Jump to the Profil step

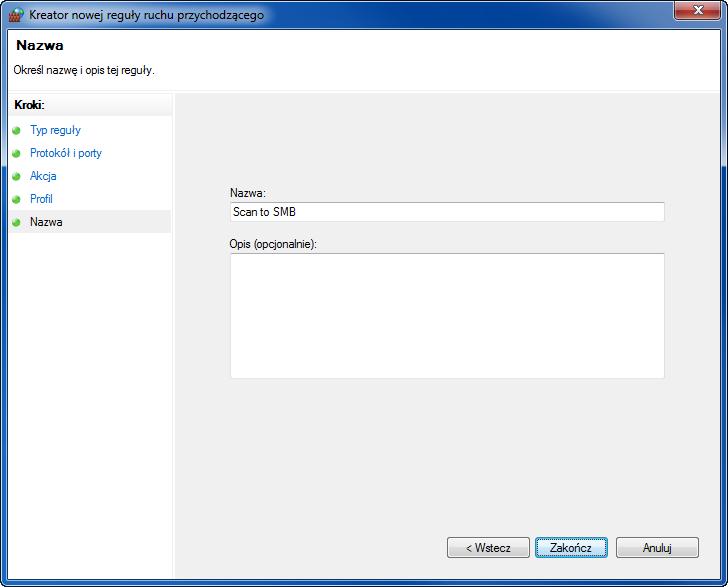click(x=41, y=199)
